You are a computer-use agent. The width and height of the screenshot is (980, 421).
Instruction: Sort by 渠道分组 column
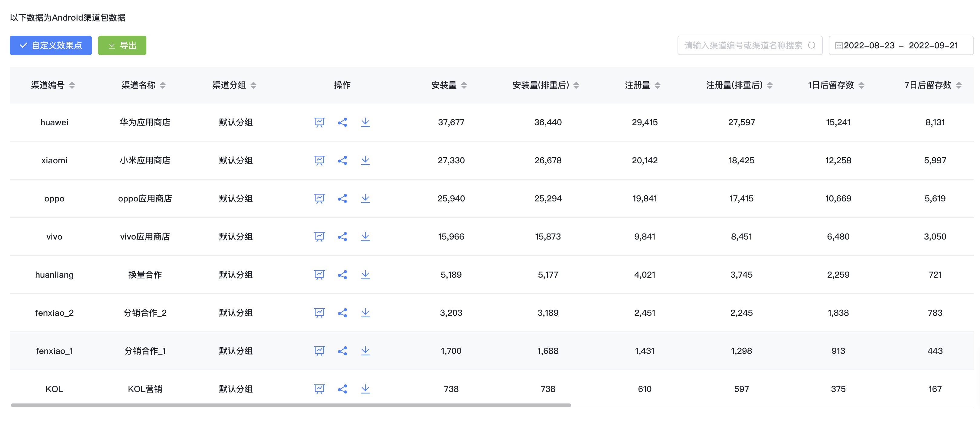tap(253, 85)
